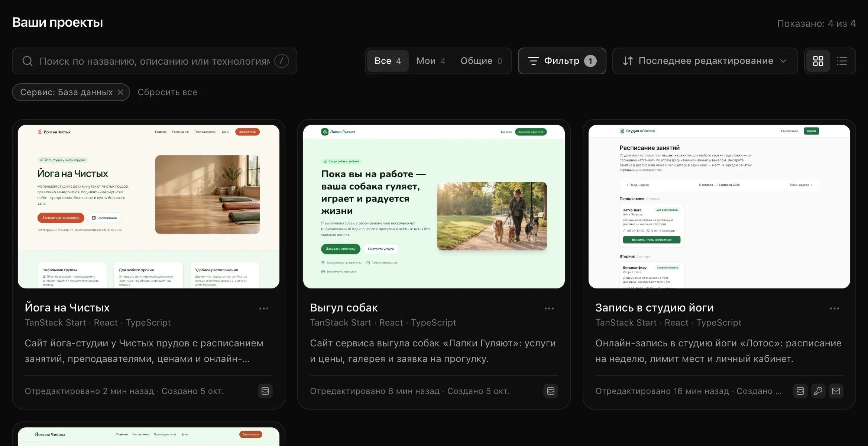Open more options for Йога на Чистых
Image resolution: width=868 pixels, height=446 pixels.
pos(264,308)
